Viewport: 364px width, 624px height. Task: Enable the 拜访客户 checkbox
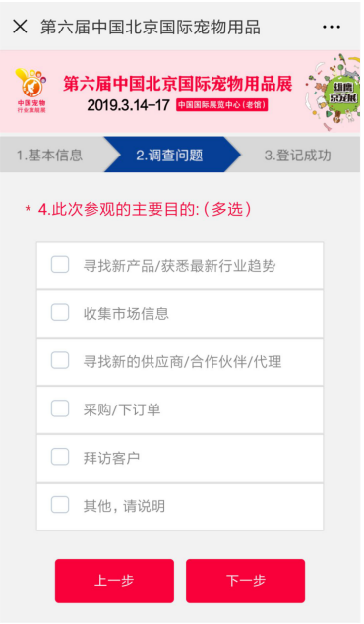point(60,457)
